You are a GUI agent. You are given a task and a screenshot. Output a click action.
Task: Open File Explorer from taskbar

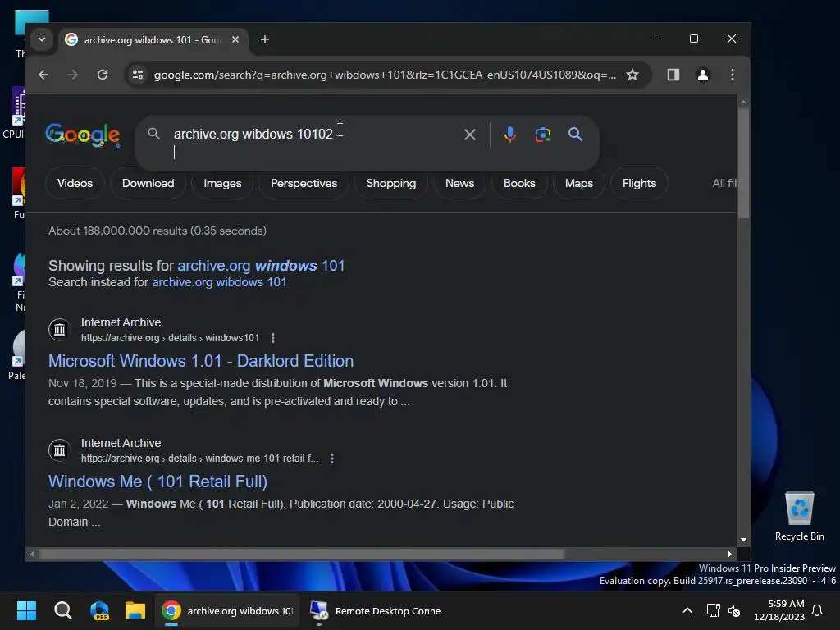pos(135,610)
